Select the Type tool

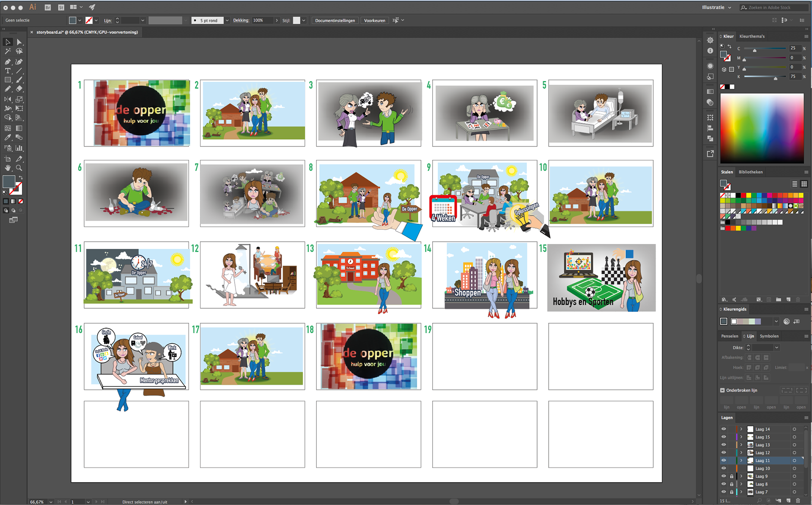pos(8,71)
